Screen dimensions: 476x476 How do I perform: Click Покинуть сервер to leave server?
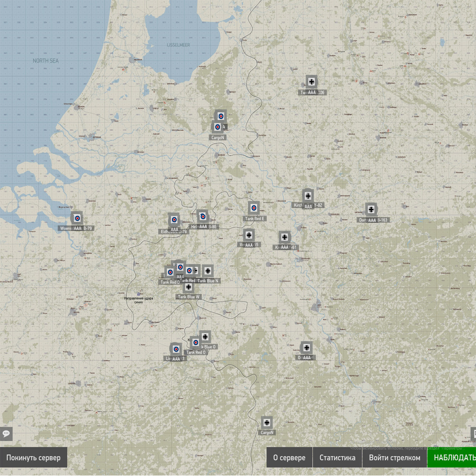[x=33, y=457]
